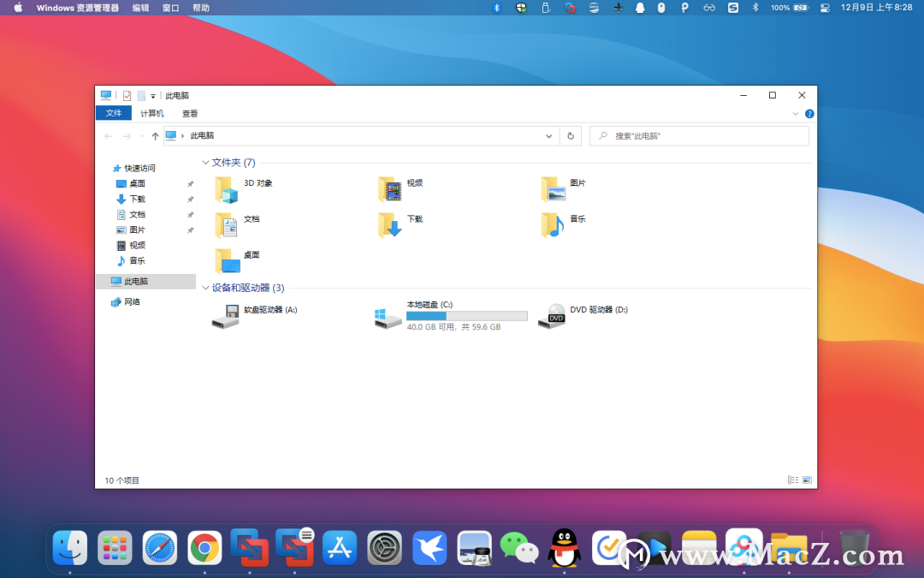The width and height of the screenshot is (924, 578).
Task: Open Safari from the Dock
Action: click(x=160, y=548)
